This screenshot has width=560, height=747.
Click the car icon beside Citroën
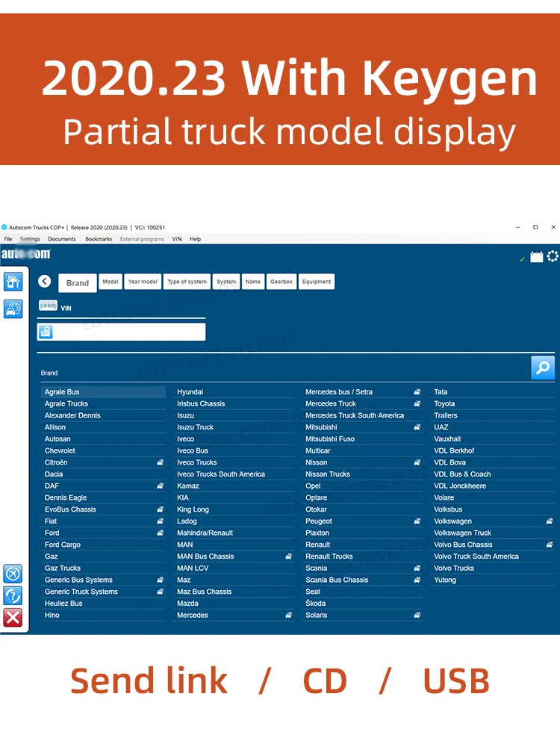[x=161, y=462]
